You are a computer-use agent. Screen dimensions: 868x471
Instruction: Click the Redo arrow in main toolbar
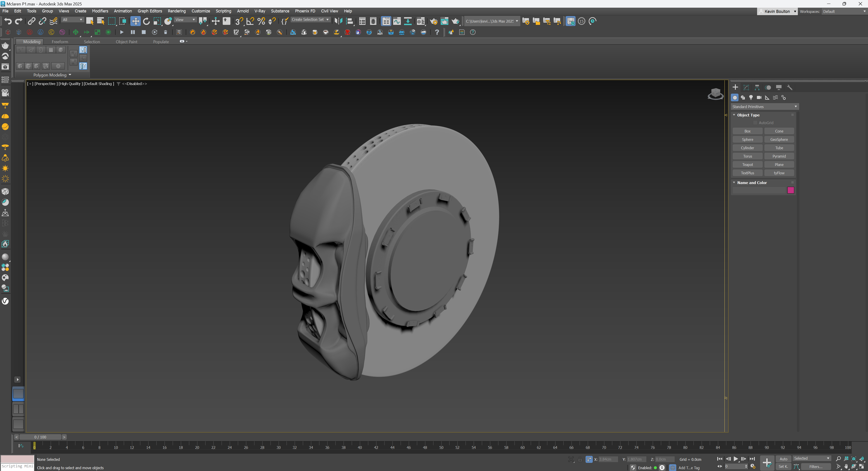coord(19,21)
